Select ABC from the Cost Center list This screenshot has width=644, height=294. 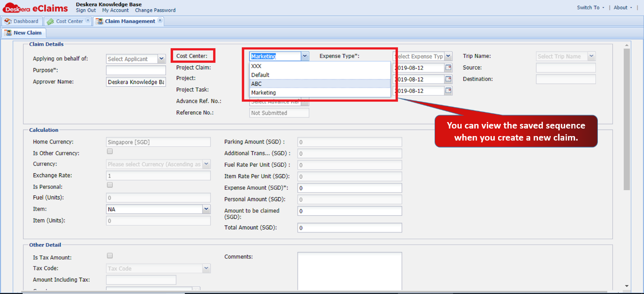tap(320, 84)
